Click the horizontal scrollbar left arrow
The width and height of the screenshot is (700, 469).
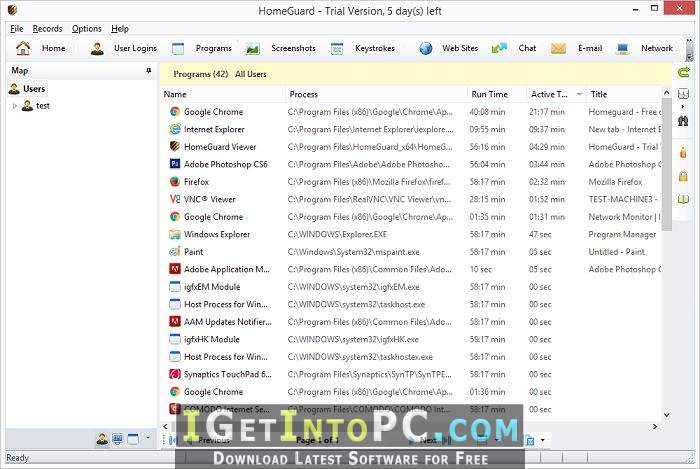166,427
